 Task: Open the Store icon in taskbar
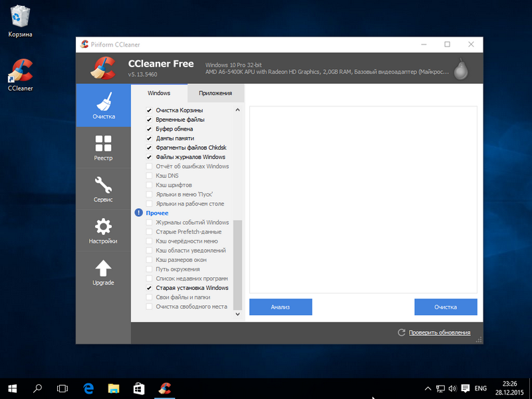pyautogui.click(x=139, y=388)
